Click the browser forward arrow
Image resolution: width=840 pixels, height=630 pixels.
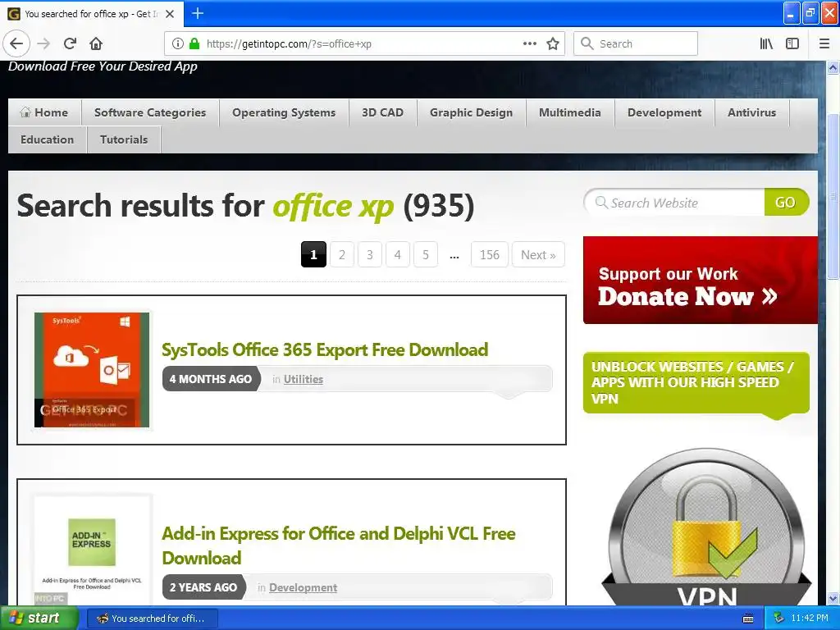pos(44,44)
